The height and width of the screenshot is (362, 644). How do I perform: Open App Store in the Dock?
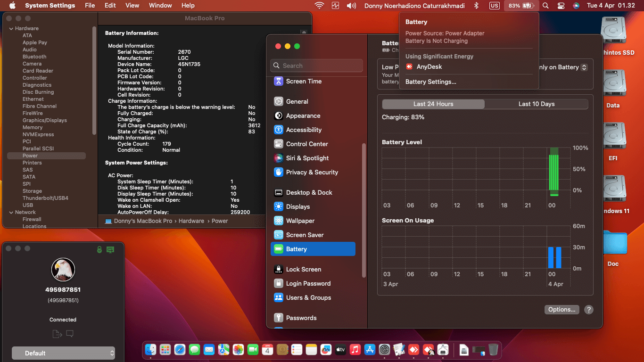(370, 350)
